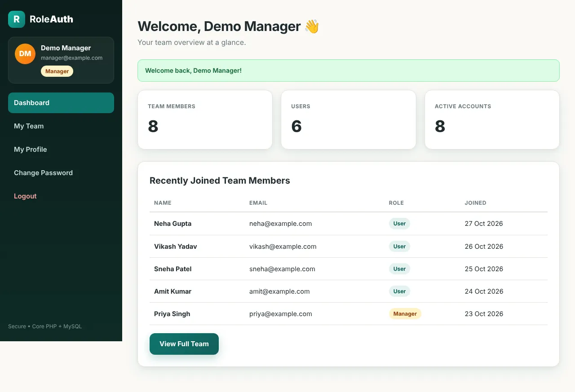Viewport: 575px width, 392px height.
Task: Click the Joined column header
Action: 475,203
